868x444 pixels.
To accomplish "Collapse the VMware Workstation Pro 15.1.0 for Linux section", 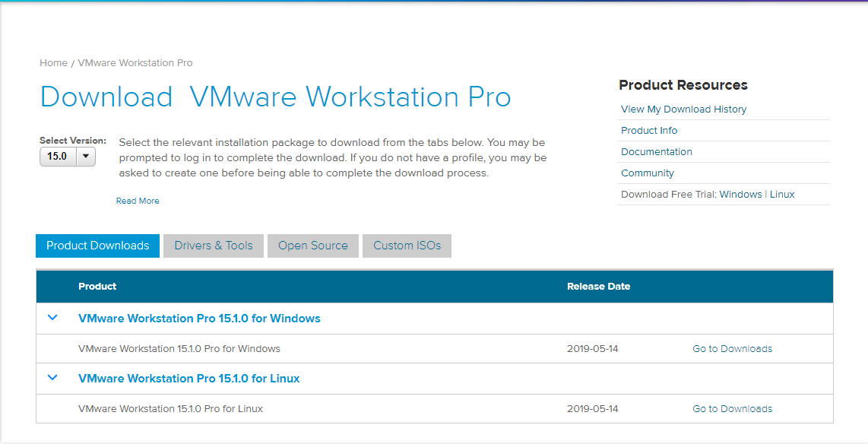I will tap(52, 378).
